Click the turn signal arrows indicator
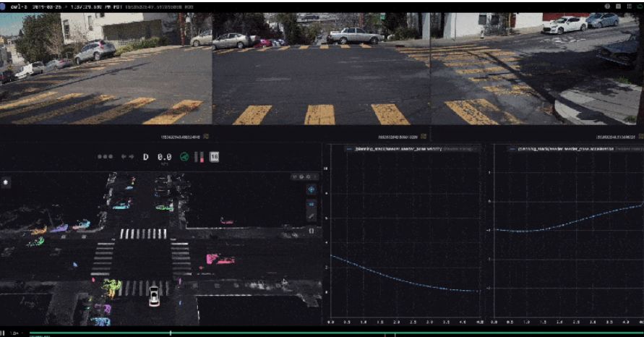 click(x=127, y=157)
